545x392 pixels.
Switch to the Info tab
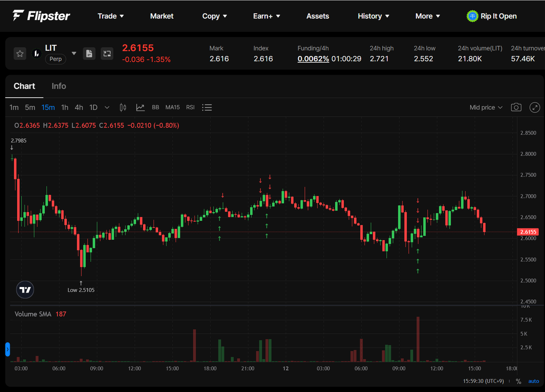tap(59, 86)
